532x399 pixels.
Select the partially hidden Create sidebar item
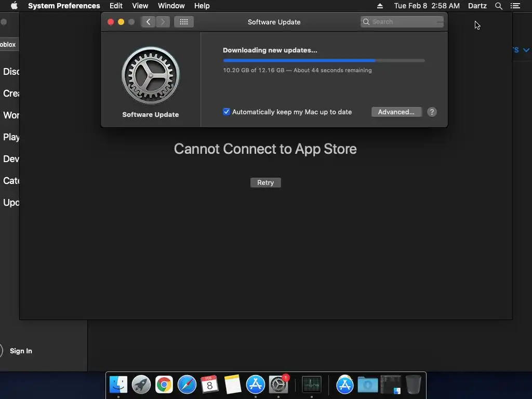pyautogui.click(x=11, y=94)
